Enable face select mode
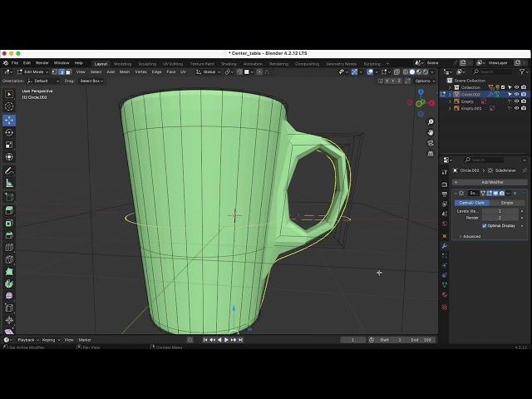Viewport: 532px width, 399px height. [68, 72]
